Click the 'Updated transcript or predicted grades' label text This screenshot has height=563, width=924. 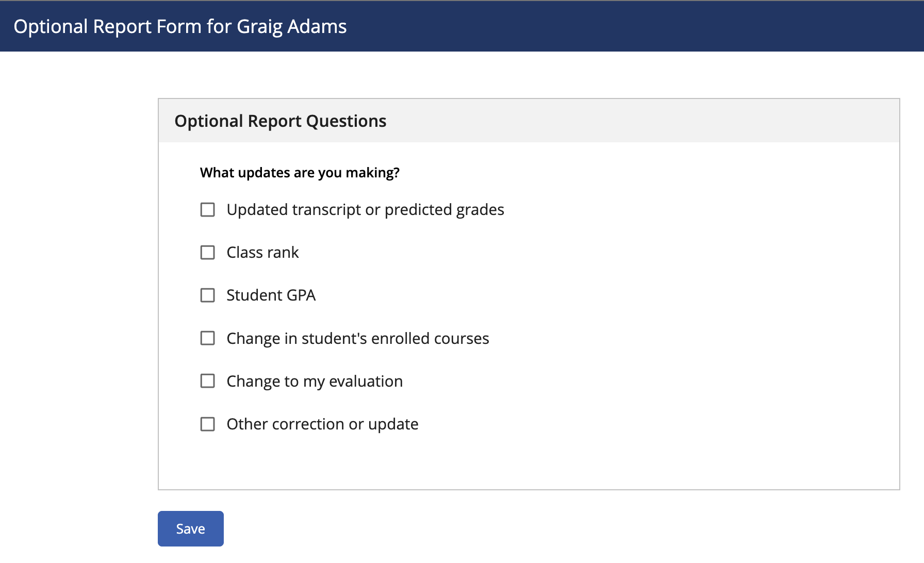point(365,210)
